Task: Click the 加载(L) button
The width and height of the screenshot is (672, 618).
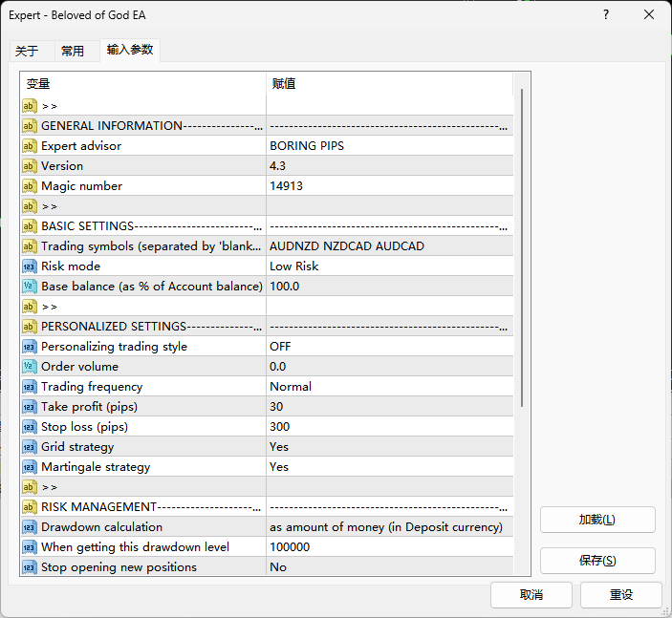Action: click(x=597, y=520)
